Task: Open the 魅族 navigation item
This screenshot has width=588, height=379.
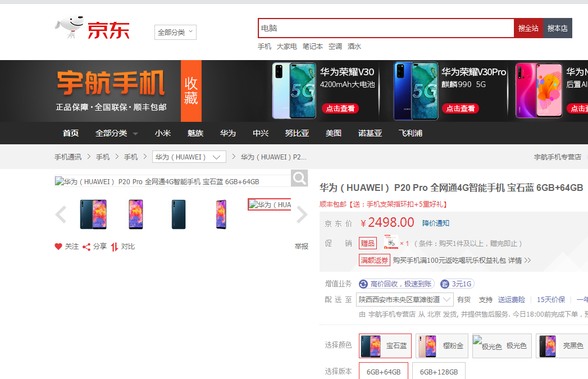Action: coord(195,133)
